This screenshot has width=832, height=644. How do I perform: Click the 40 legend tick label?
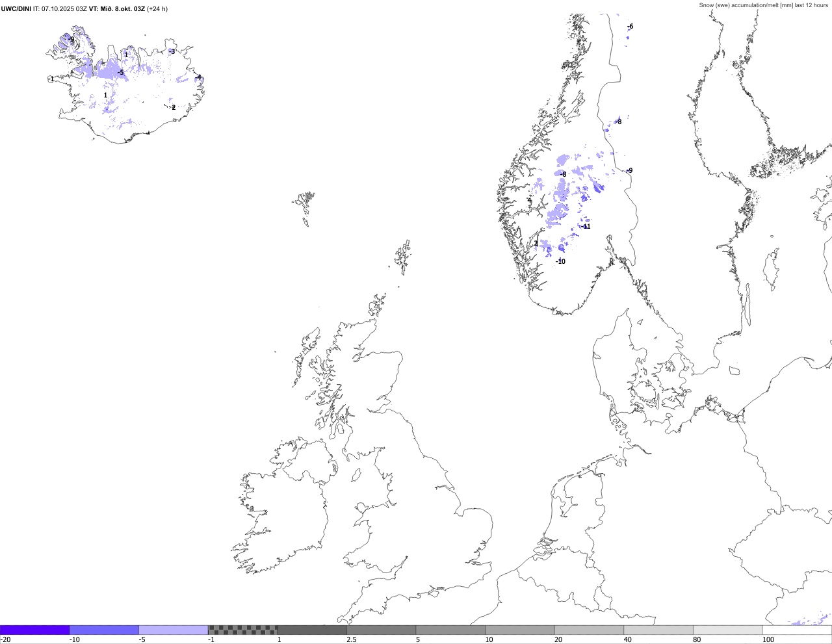coord(627,639)
